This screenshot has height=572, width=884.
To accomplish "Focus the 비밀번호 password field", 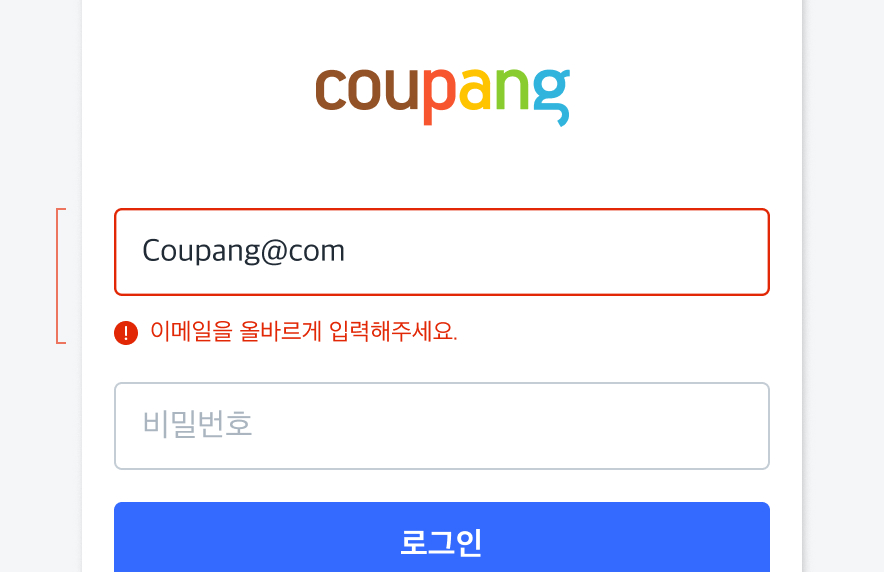I will (x=442, y=426).
